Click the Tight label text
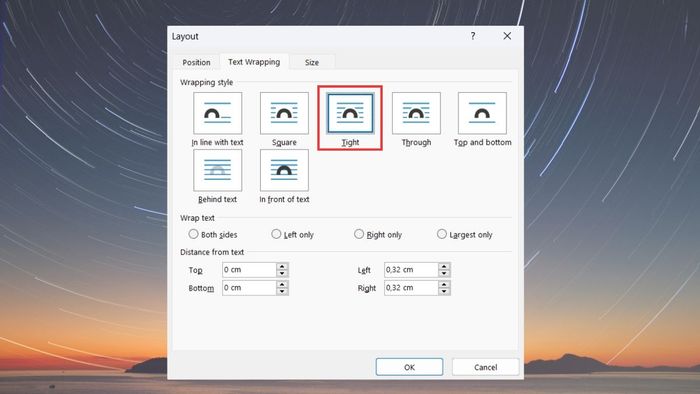 click(x=350, y=142)
